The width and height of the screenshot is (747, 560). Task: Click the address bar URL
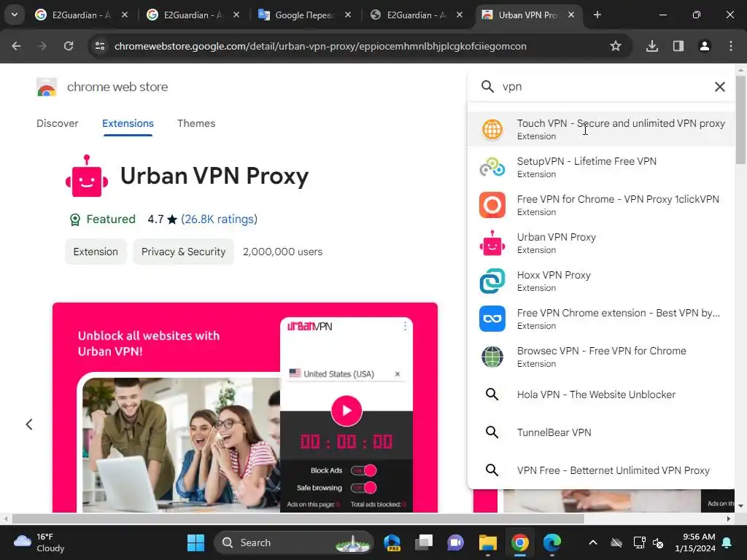tap(320, 46)
